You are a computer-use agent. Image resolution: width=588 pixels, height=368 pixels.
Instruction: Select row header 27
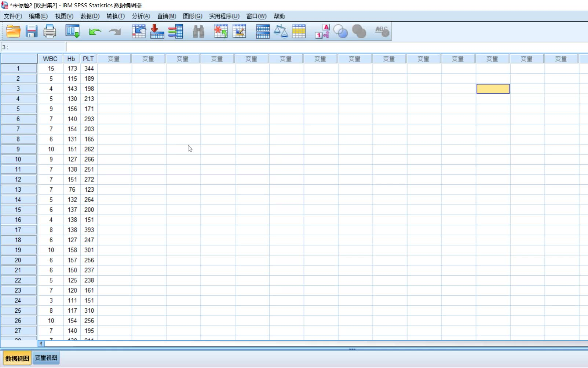18,331
